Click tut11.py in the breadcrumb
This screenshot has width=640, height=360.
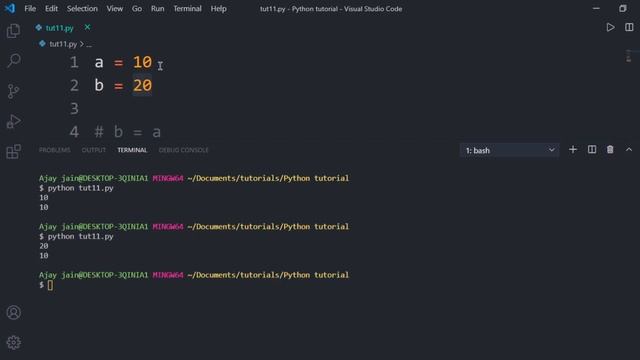click(x=63, y=44)
